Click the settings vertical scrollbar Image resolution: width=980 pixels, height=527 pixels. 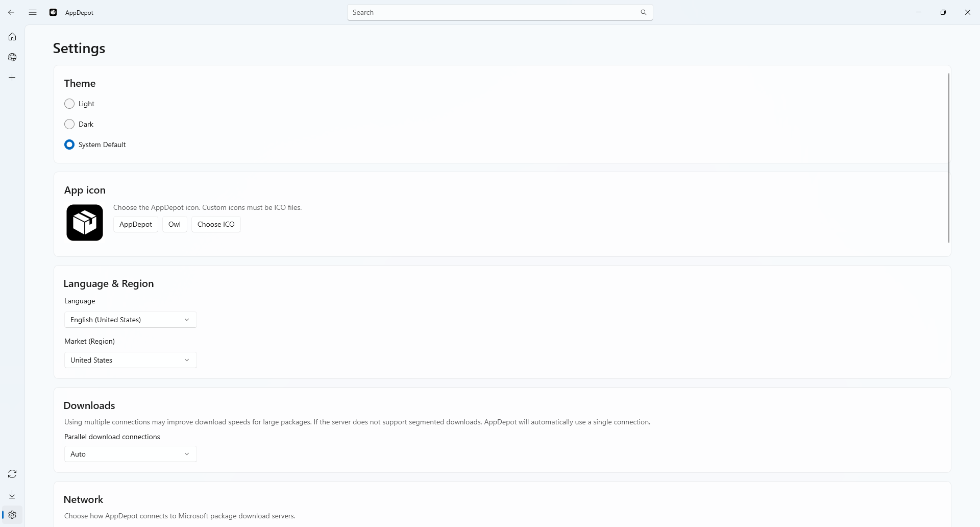click(949, 158)
